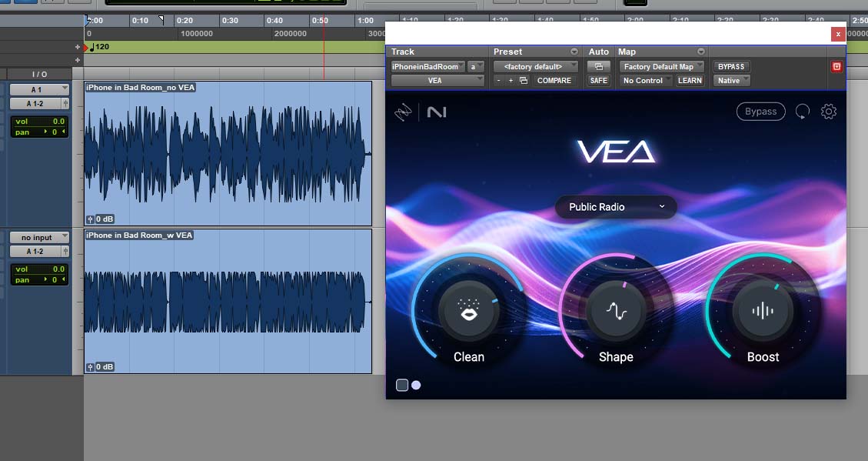Image resolution: width=868 pixels, height=461 pixels.
Task: Click the iZotope logo in VEA plugin
Action: [x=403, y=112]
